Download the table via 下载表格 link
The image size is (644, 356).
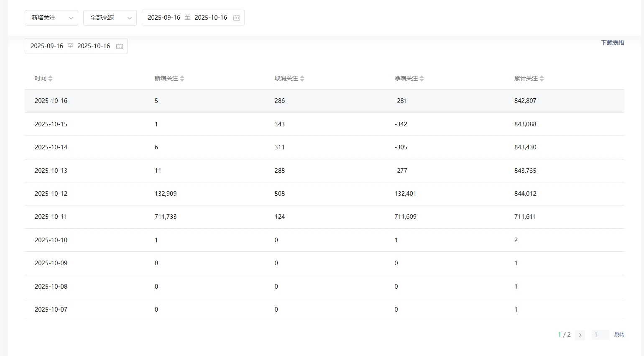point(612,43)
